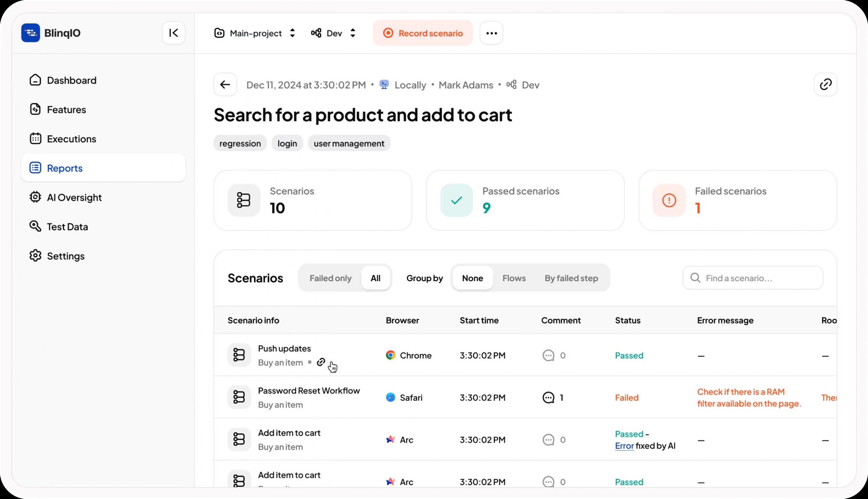
Task: Open the three-dots more options menu
Action: [x=491, y=33]
